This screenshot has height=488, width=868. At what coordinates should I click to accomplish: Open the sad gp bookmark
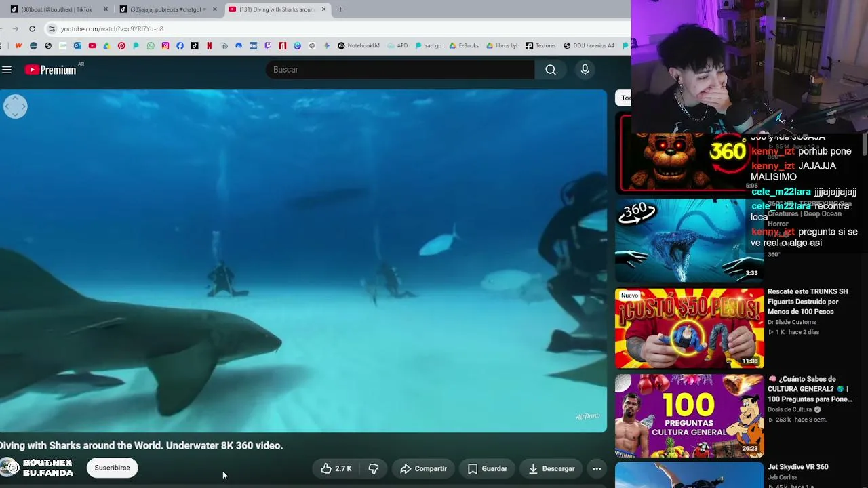(x=428, y=46)
